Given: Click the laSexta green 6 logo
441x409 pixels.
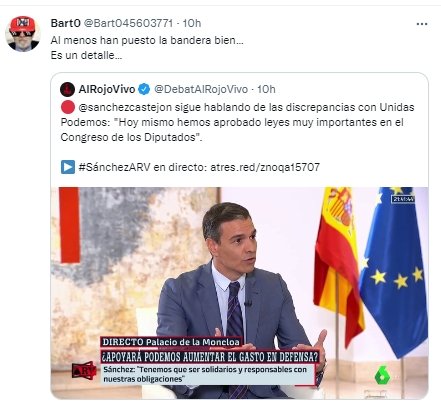Looking at the screenshot, I should pos(382,375).
